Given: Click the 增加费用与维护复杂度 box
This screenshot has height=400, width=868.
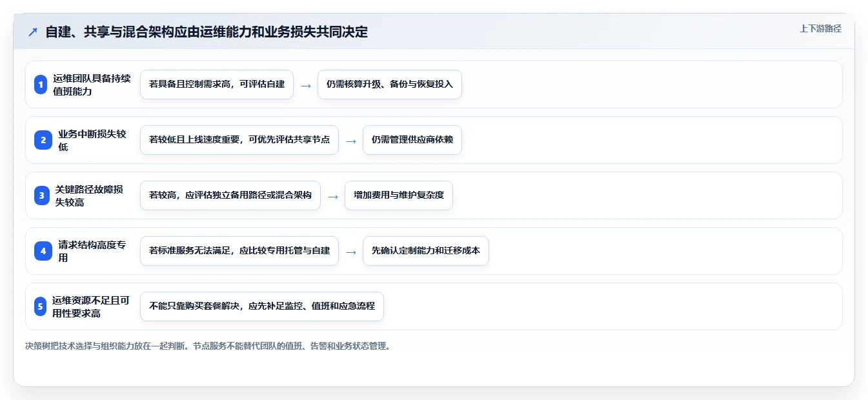Looking at the screenshot, I should [x=399, y=195].
